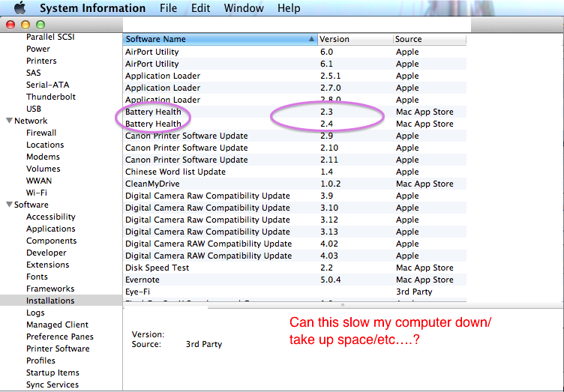The height and width of the screenshot is (392, 564).
Task: Select Digital Camera Raw Compatibility Update 3.9
Action: 295,196
